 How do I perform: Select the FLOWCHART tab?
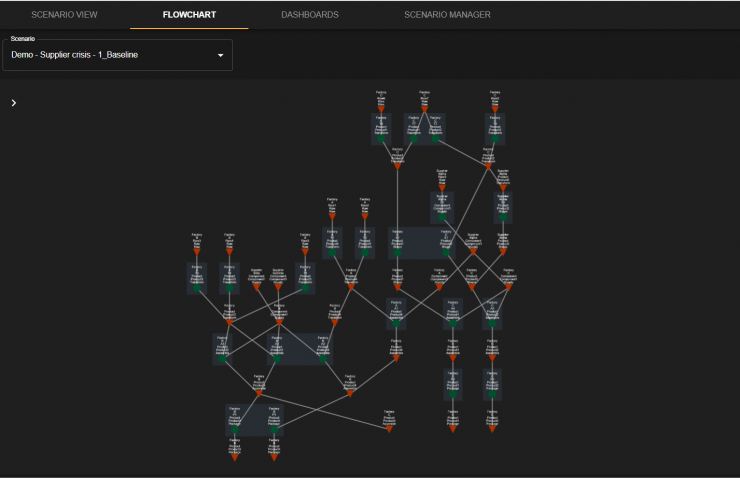point(189,15)
